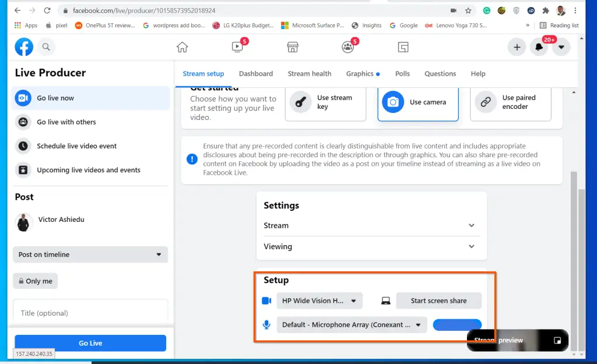Screen dimensions: 597x364
Task: Select Schedule live video event
Action: [91, 146]
